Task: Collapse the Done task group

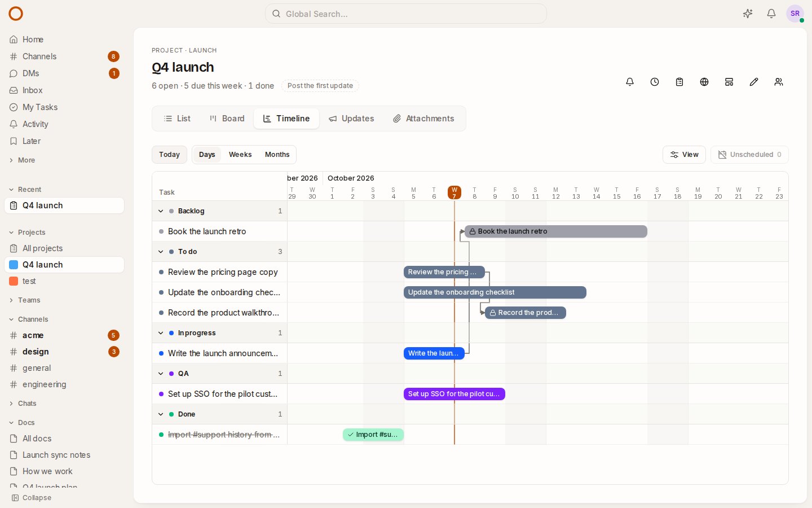Action: pyautogui.click(x=161, y=414)
